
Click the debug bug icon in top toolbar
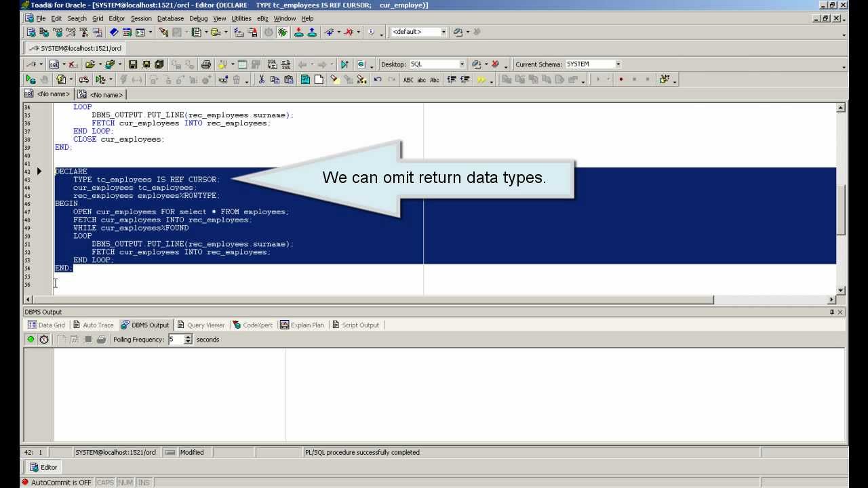[x=282, y=32]
